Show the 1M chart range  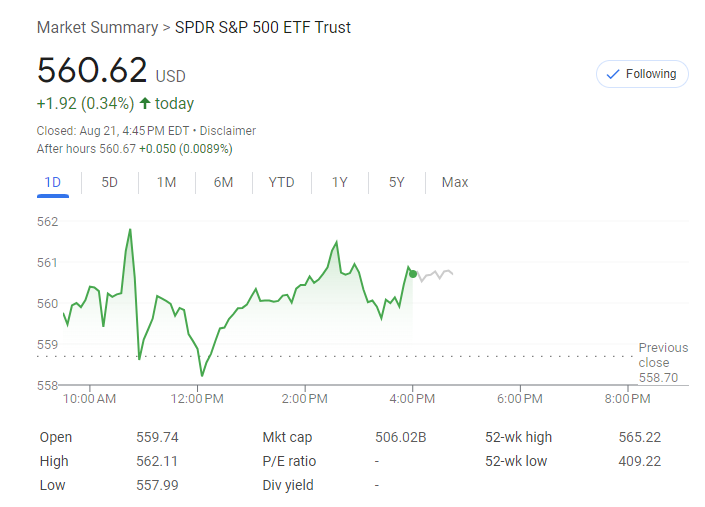166,182
